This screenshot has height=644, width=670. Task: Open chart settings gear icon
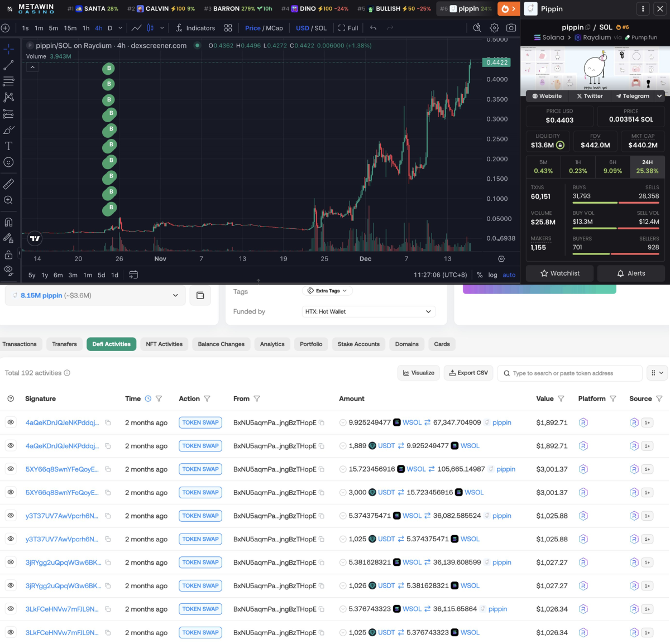click(494, 28)
